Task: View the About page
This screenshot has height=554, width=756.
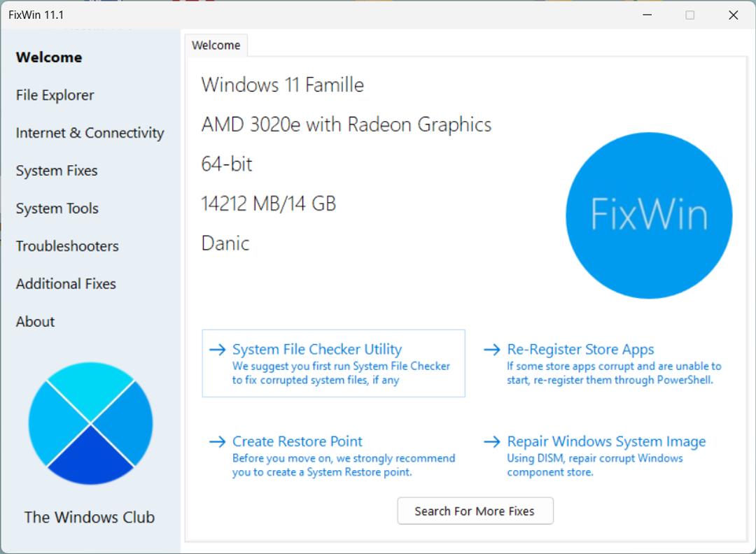Action: pyautogui.click(x=35, y=321)
